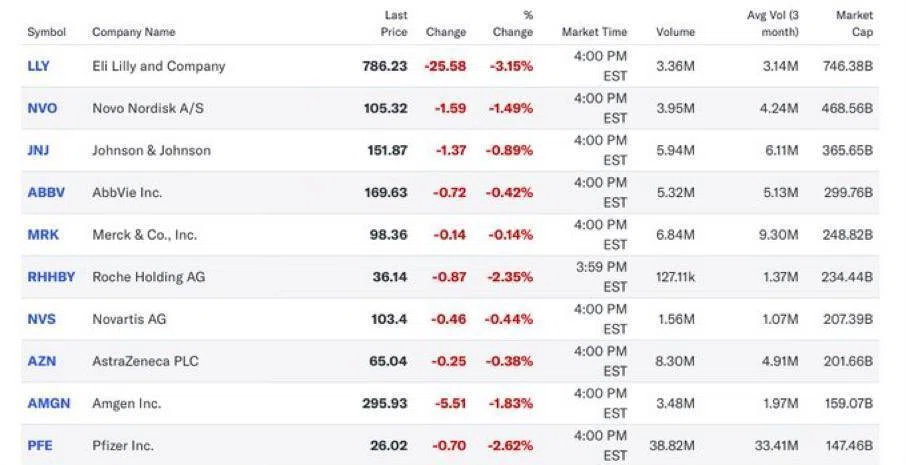Sort by Volume column header
Viewport: 906px width, 465px height.
tap(675, 32)
